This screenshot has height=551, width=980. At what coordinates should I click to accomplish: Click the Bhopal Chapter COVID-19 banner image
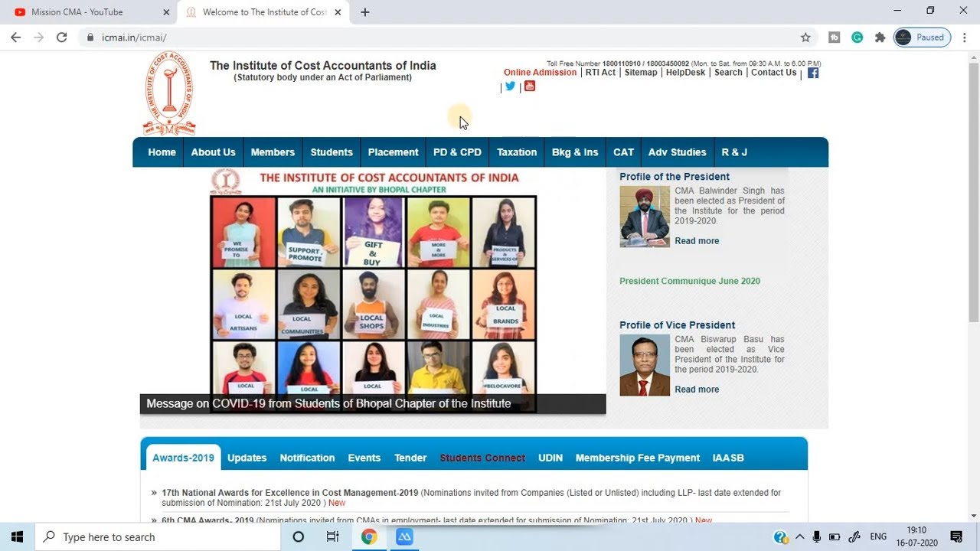tap(373, 290)
